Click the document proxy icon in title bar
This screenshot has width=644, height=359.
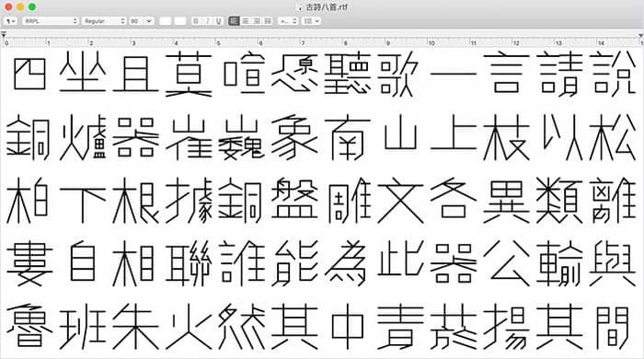[299, 7]
